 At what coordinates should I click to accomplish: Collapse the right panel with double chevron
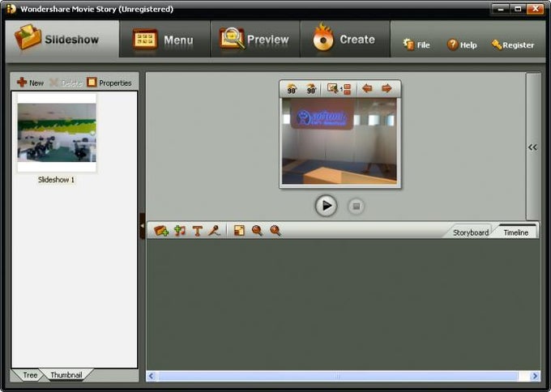click(532, 147)
